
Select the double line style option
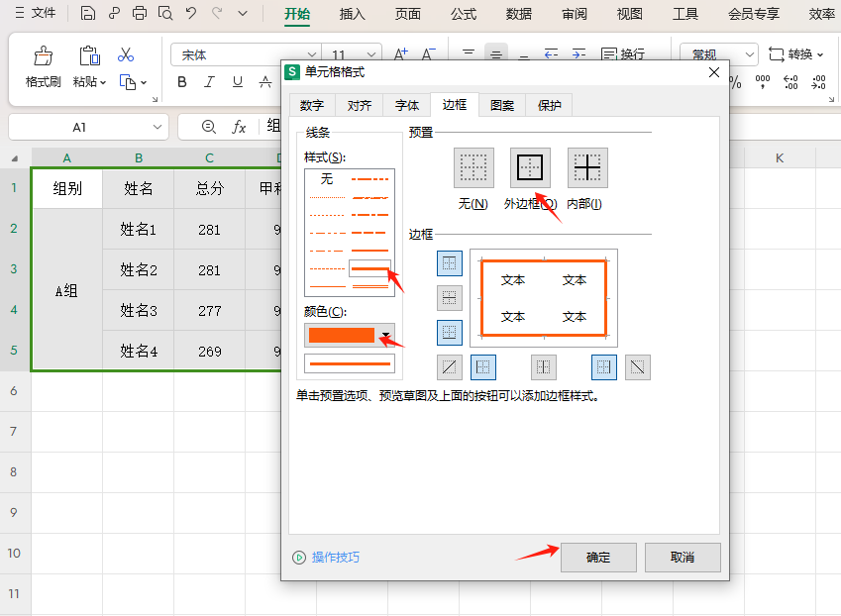tap(370, 287)
